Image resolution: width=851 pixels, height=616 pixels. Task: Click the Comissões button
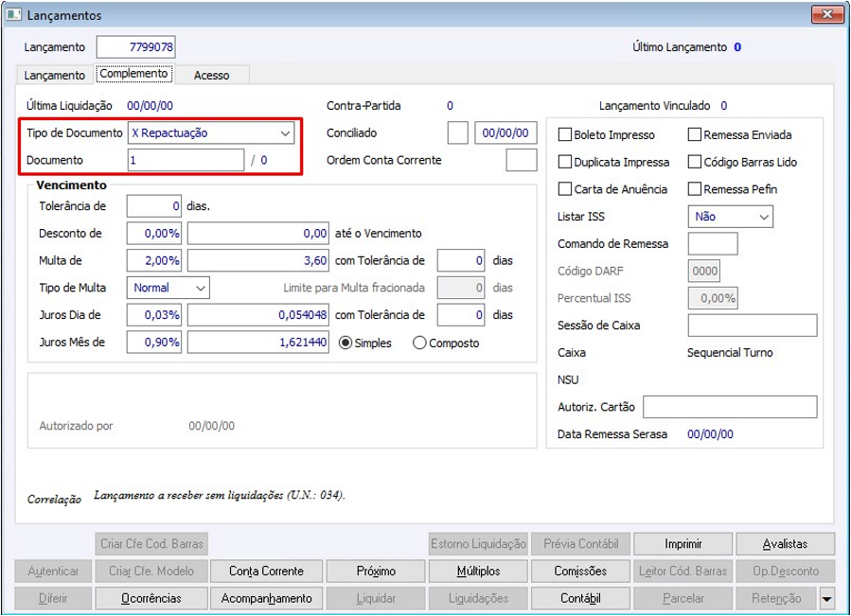pos(580,571)
